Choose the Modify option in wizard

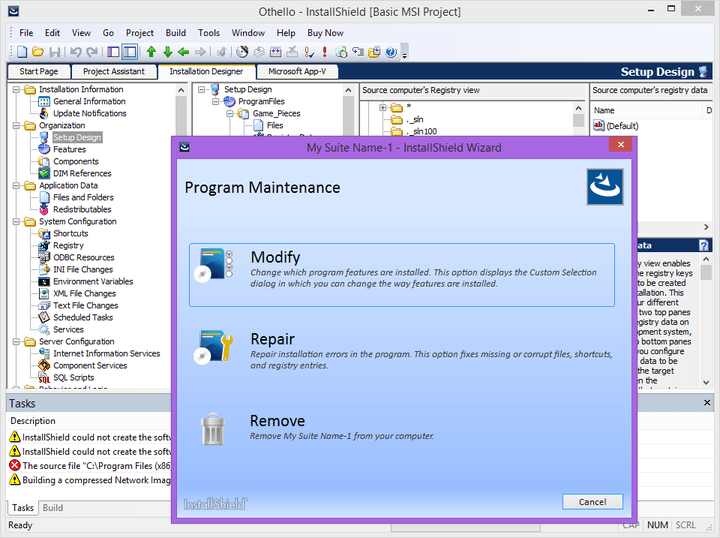coord(402,275)
